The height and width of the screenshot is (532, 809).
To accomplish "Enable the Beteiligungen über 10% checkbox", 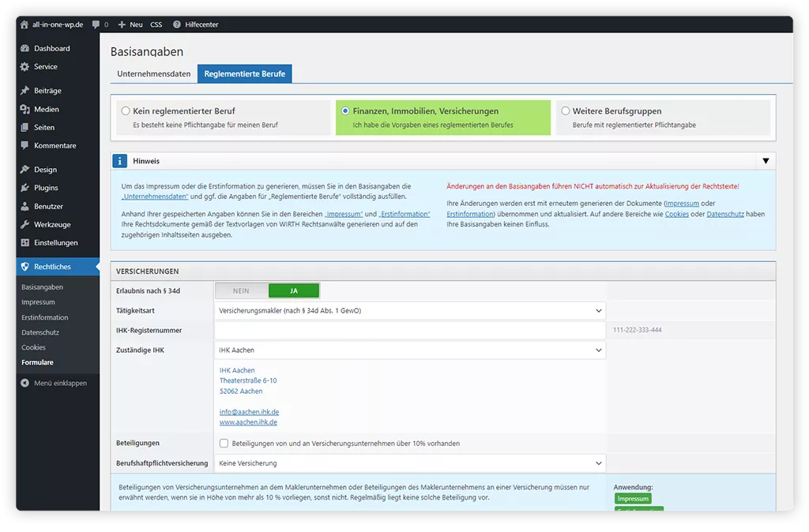I will [224, 444].
